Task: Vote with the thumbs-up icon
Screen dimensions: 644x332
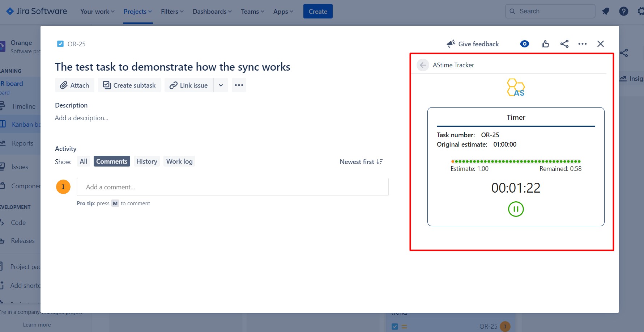Action: tap(545, 44)
